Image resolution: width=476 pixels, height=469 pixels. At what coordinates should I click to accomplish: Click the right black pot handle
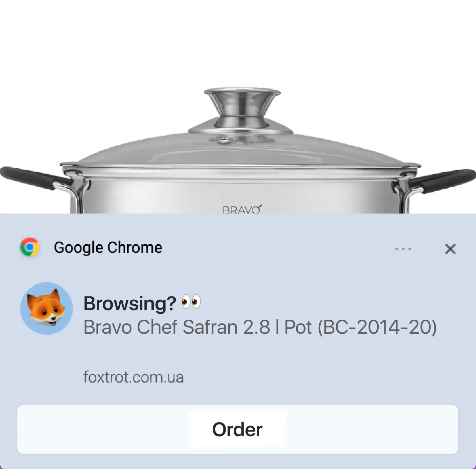(443, 180)
